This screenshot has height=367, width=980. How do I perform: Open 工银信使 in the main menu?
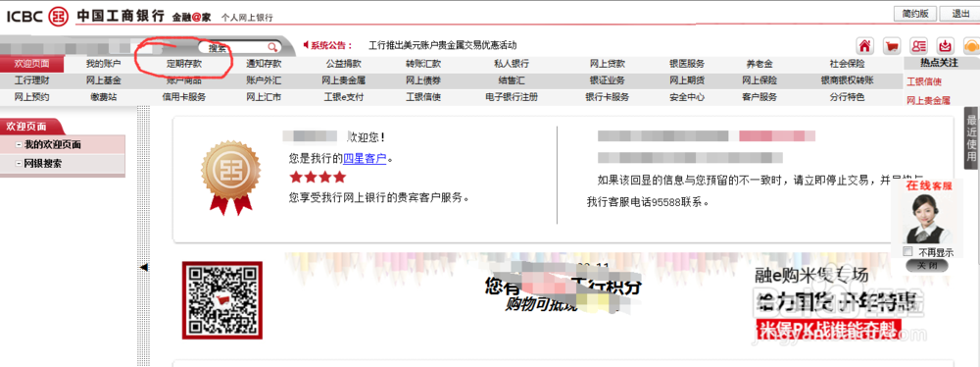(x=423, y=97)
